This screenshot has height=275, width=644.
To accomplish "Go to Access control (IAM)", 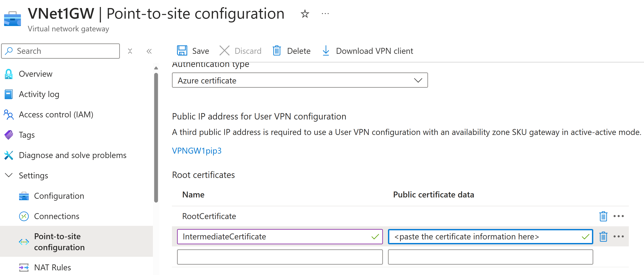I will (x=56, y=114).
